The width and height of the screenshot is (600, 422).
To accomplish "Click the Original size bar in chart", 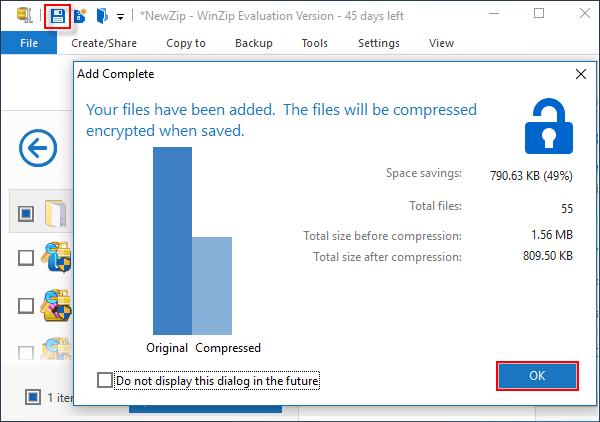I will pos(172,240).
